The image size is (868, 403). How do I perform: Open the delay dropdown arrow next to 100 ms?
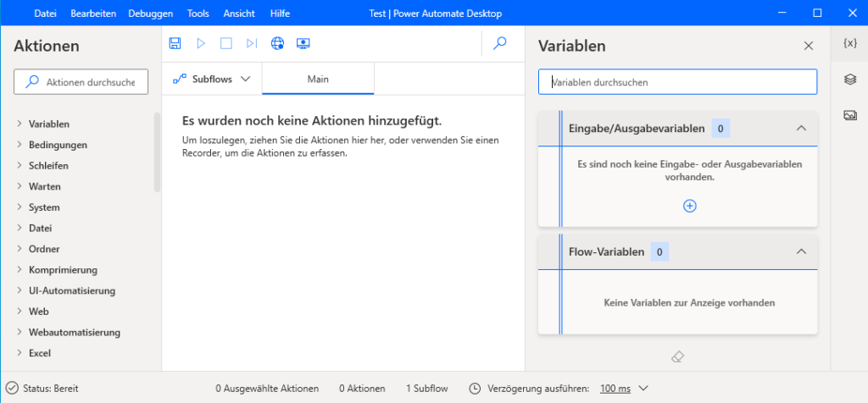tap(643, 389)
